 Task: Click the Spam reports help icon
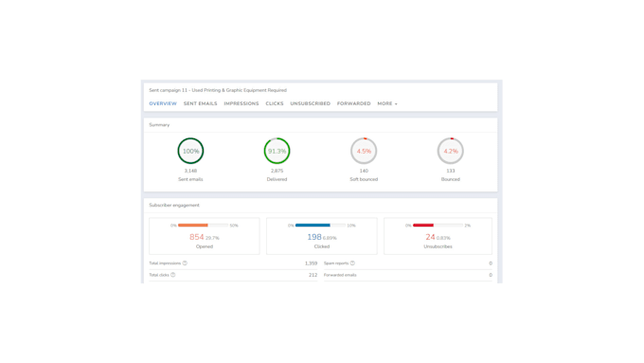click(352, 263)
